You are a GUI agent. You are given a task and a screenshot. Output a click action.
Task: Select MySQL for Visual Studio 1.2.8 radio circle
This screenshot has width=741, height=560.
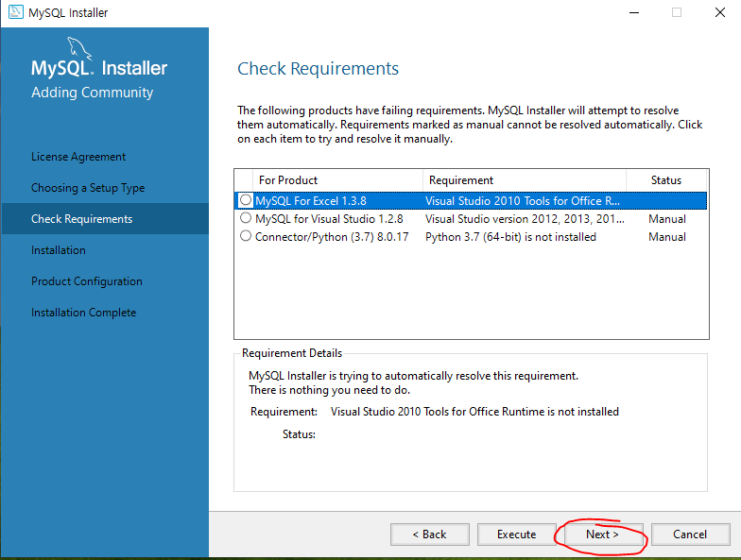(246, 217)
